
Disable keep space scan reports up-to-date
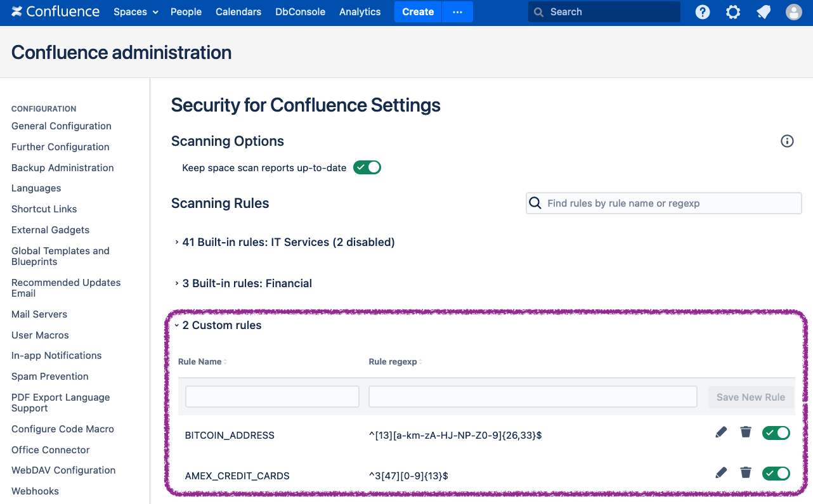(x=367, y=167)
